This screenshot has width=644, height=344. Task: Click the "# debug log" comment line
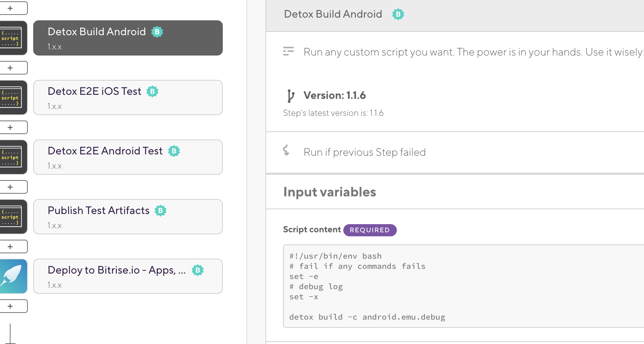click(316, 286)
